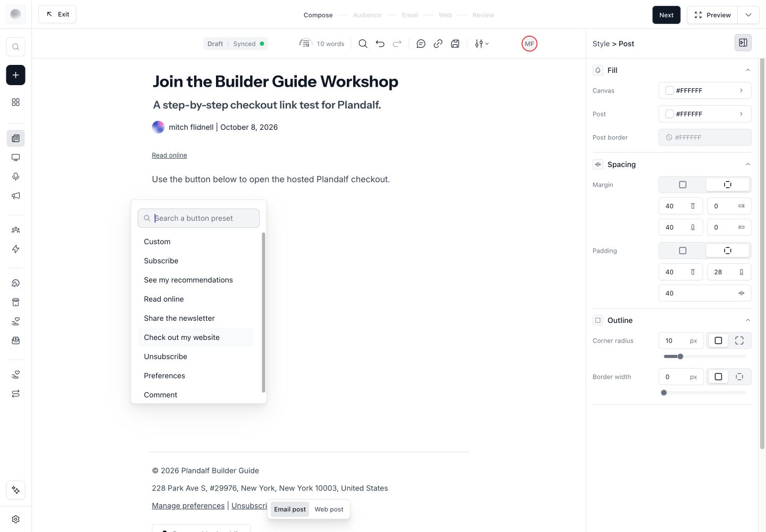The height and width of the screenshot is (532, 766).
Task: Open the audience people icon in sidebar
Action: click(x=15, y=230)
